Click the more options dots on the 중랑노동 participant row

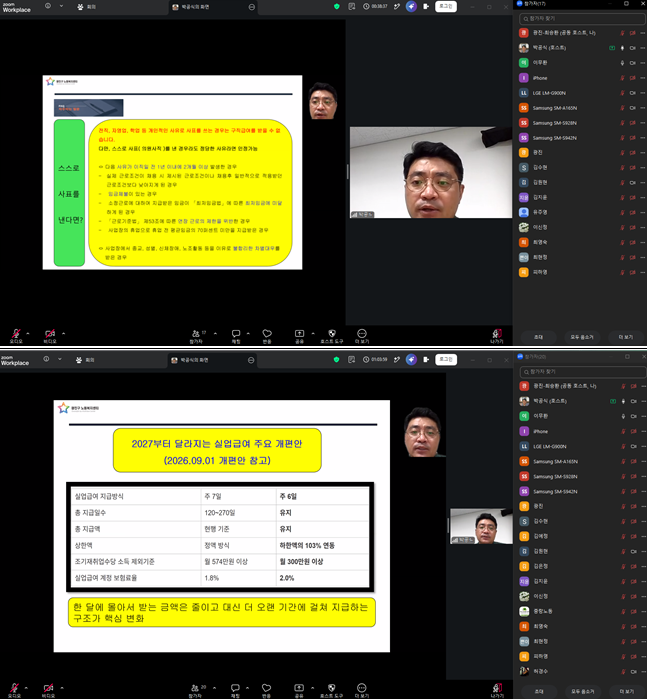pos(643,612)
